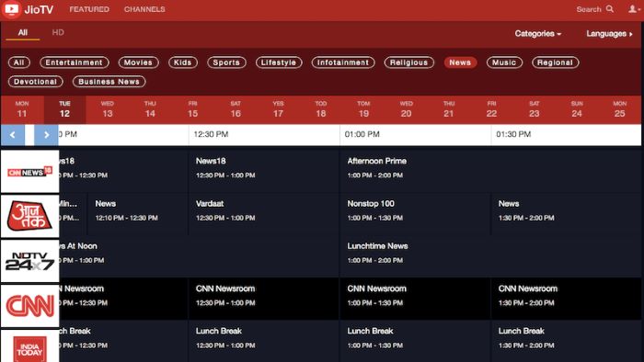Enable the Kids category filter

pos(183,62)
